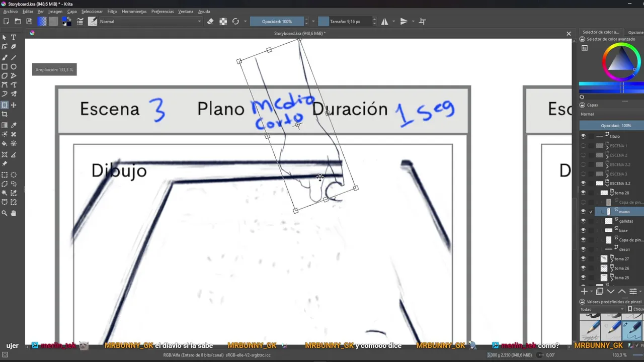
Task: Hide the galletas layer
Action: (583, 221)
